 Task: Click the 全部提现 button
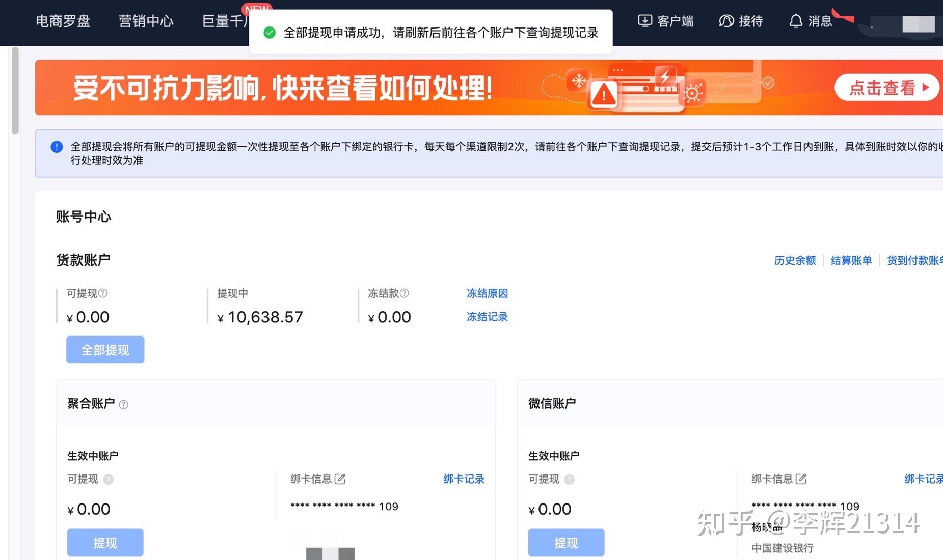point(105,350)
